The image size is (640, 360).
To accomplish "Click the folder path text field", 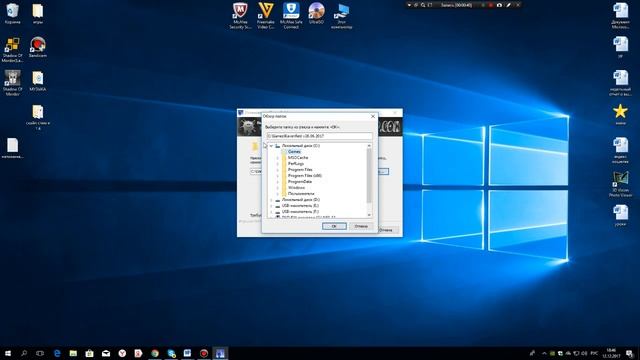I will pos(319,136).
